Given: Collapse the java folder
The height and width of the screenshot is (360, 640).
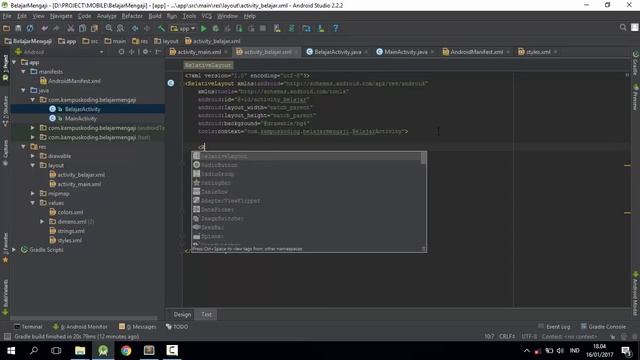Looking at the screenshot, I should click(x=24, y=90).
